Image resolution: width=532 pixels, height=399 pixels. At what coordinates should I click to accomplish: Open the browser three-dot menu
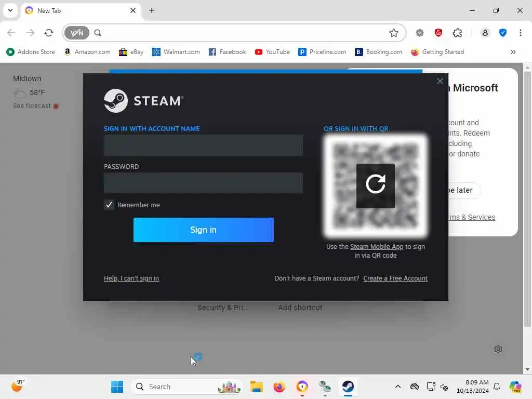[x=521, y=33]
